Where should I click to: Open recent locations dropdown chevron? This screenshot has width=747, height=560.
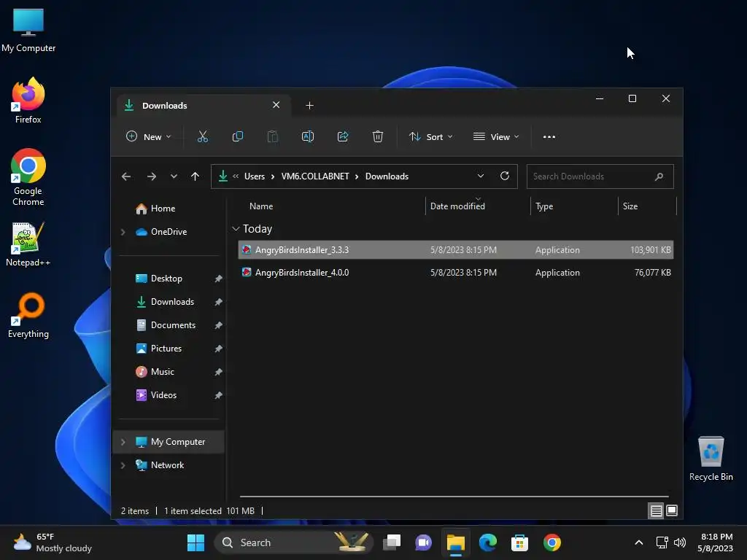pyautogui.click(x=174, y=176)
